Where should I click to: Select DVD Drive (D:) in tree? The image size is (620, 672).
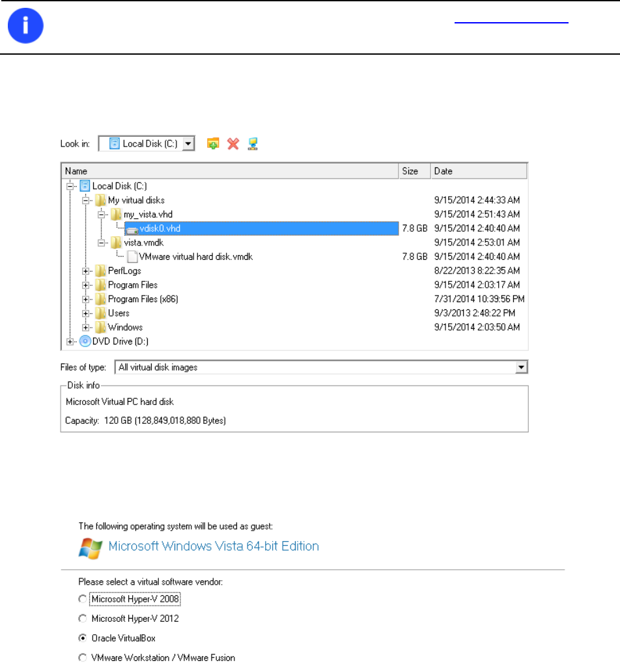(x=120, y=342)
